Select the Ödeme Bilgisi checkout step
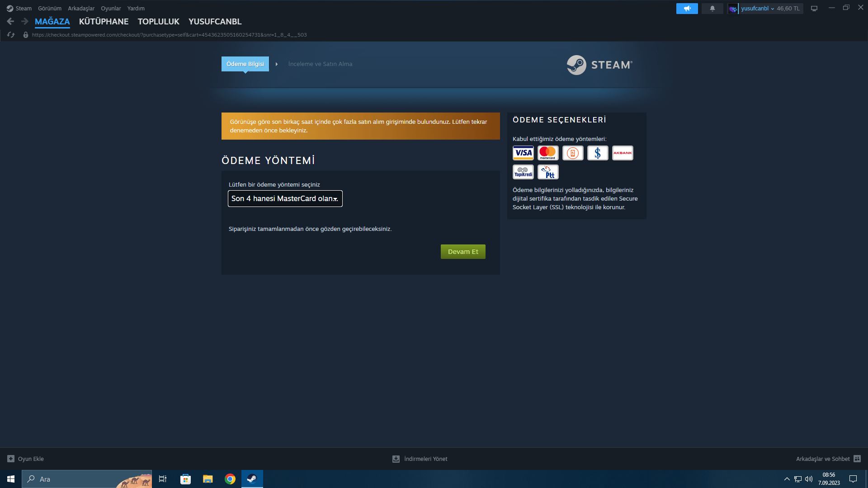The height and width of the screenshot is (488, 868). (x=245, y=64)
